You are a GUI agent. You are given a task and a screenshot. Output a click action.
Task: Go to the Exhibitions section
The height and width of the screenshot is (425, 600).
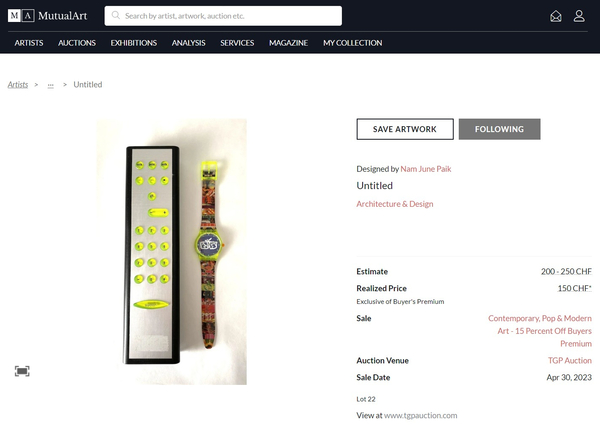134,43
